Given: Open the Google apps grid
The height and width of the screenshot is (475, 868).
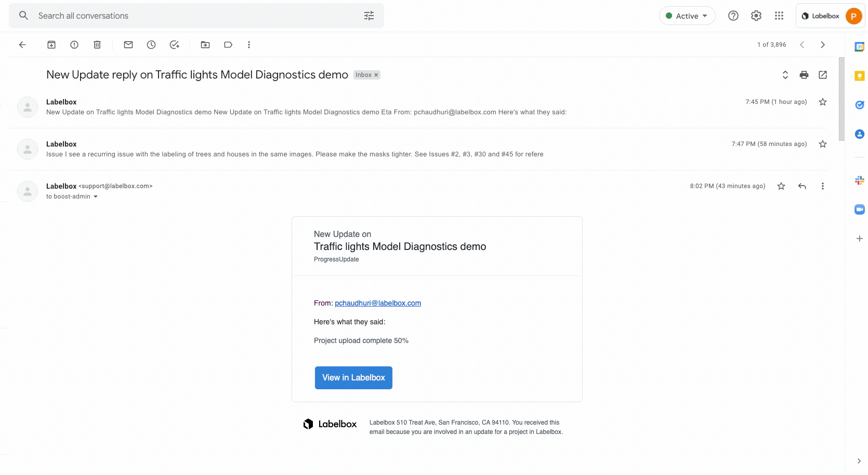Looking at the screenshot, I should pos(779,16).
